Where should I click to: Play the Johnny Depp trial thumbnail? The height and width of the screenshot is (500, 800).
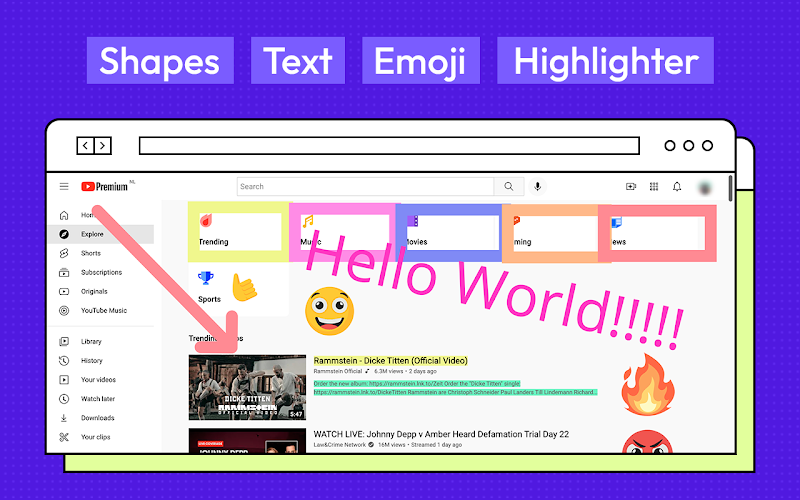point(247,440)
